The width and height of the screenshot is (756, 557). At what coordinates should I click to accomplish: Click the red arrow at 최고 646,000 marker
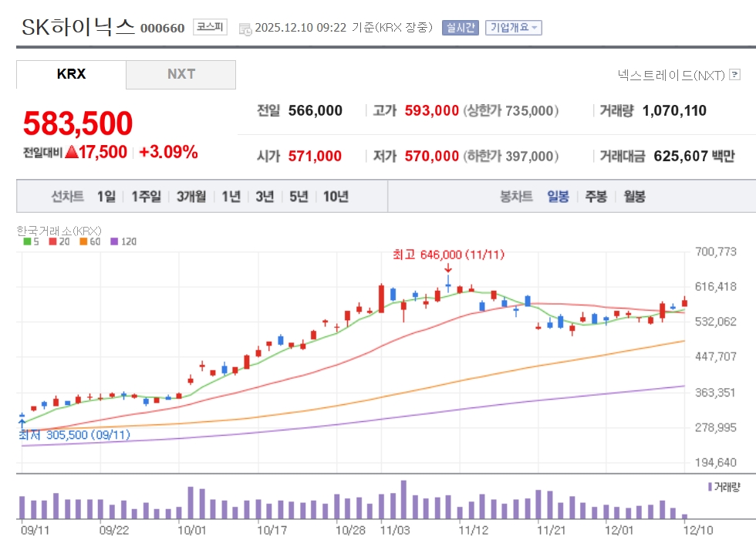[447, 268]
